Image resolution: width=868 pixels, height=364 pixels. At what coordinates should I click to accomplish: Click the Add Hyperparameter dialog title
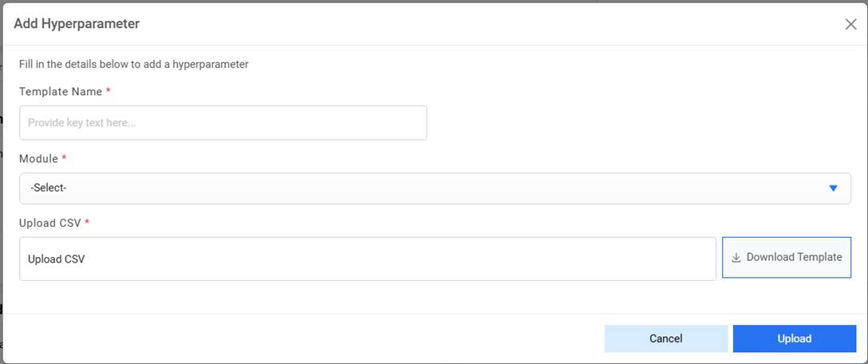77,24
